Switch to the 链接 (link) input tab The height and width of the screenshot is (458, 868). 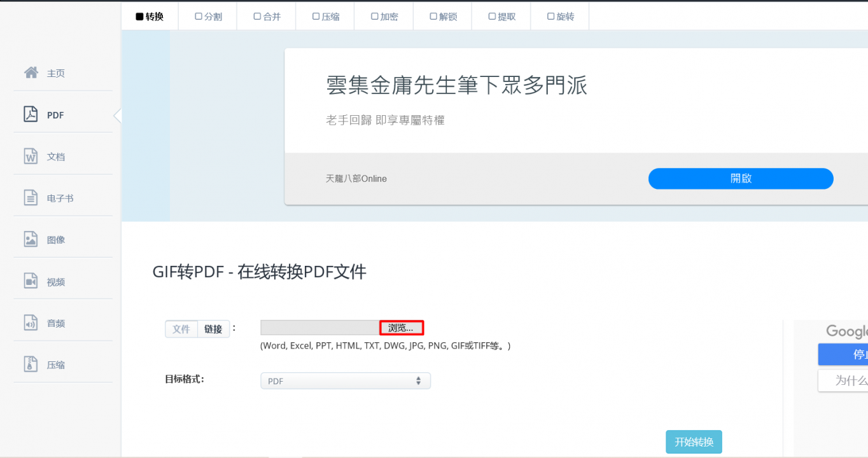point(213,329)
